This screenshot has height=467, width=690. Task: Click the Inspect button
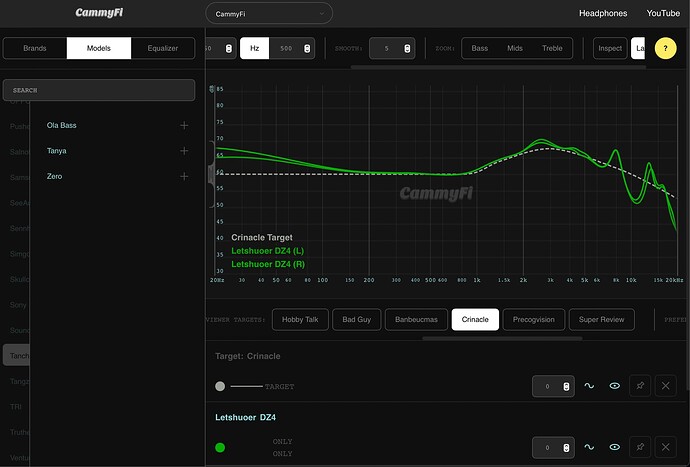pos(610,48)
